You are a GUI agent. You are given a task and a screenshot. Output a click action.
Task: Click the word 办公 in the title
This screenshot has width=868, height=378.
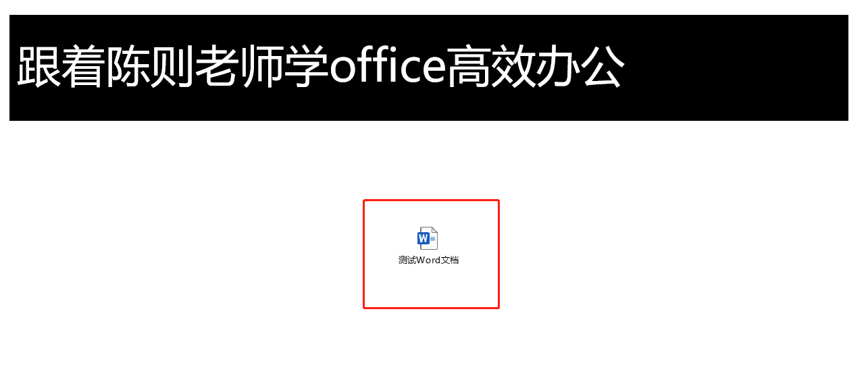[x=580, y=67]
